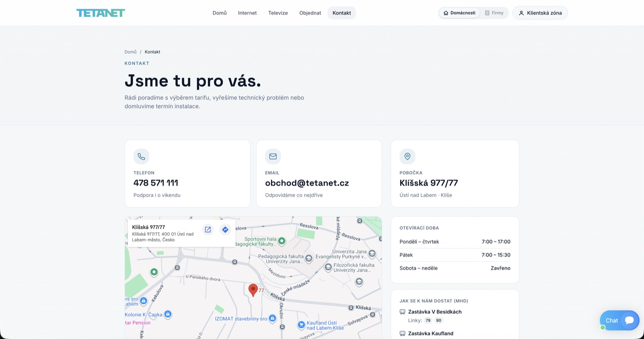Switch to the Domácnosti segment
This screenshot has height=339, width=644.
point(459,13)
